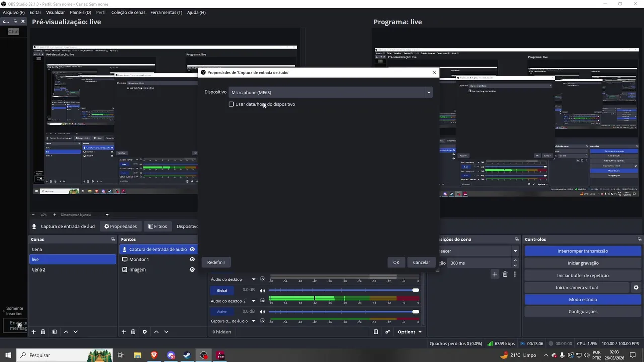The image size is (644, 362).
Task: Delete the selected scene using the Cenas trash icon
Action: pyautogui.click(x=43, y=332)
